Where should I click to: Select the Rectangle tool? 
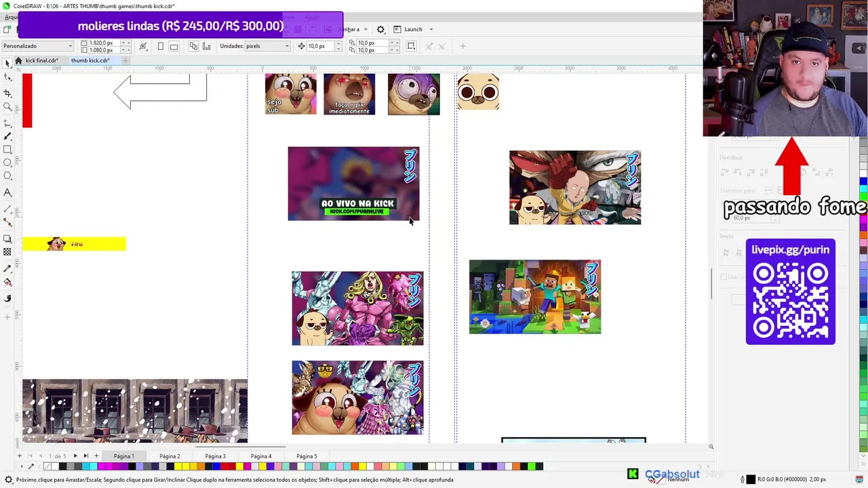7,149
